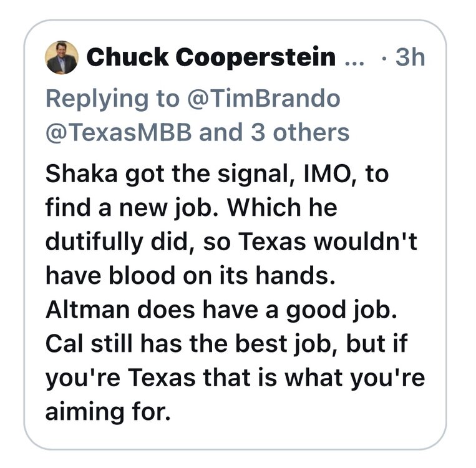
Task: Click the truncated ellipsis after the name
Action: coord(353,59)
